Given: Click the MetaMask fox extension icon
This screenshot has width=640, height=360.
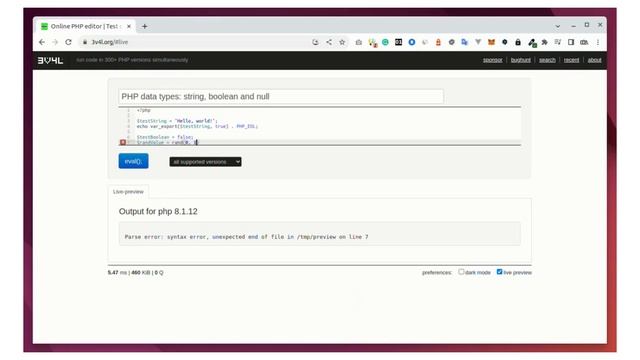Looking at the screenshot, I should 491,42.
